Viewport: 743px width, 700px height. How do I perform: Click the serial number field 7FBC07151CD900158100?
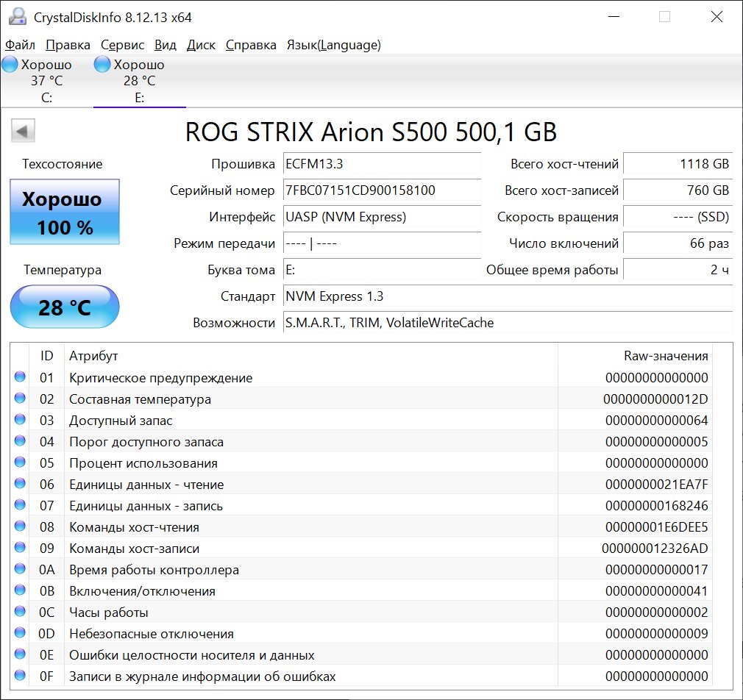(x=382, y=190)
